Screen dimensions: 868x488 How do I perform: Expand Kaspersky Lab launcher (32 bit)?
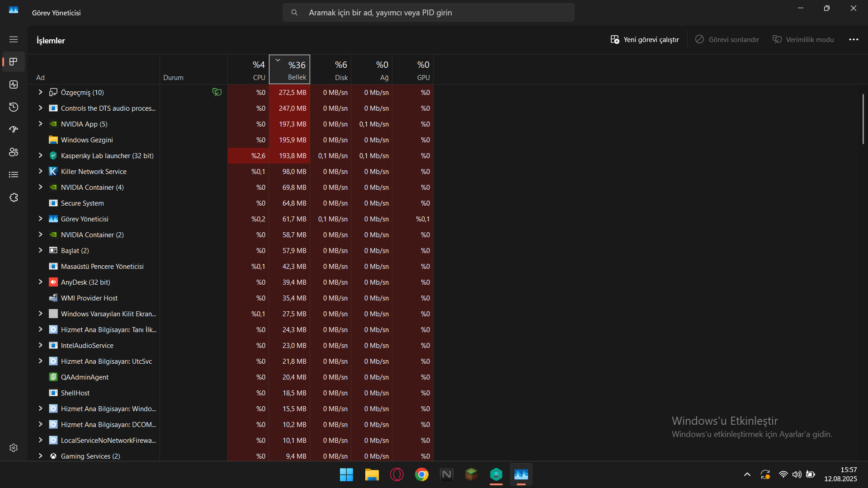tap(40, 155)
